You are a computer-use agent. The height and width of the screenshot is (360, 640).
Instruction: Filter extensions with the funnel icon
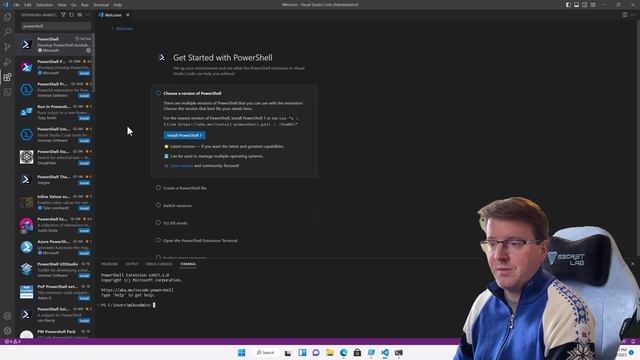point(63,15)
